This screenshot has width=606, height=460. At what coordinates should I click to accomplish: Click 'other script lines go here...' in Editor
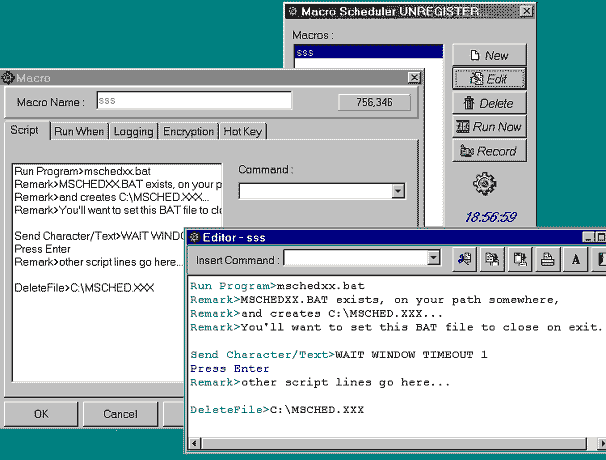coord(320,383)
